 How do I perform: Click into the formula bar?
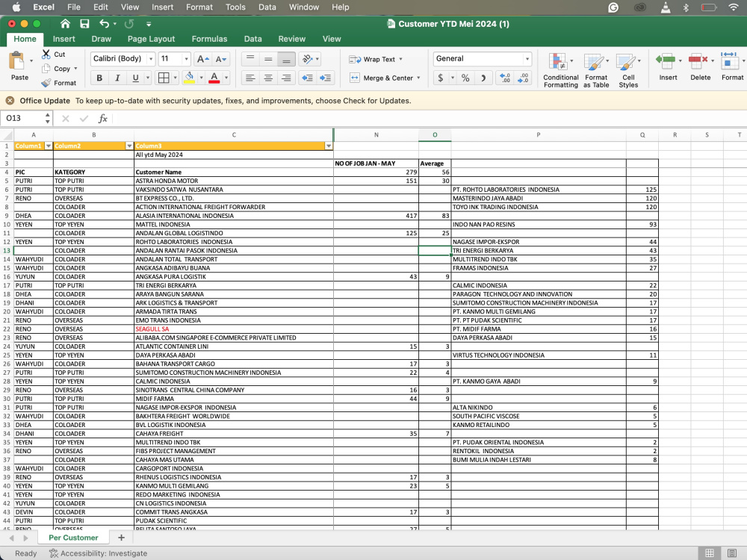(x=429, y=118)
